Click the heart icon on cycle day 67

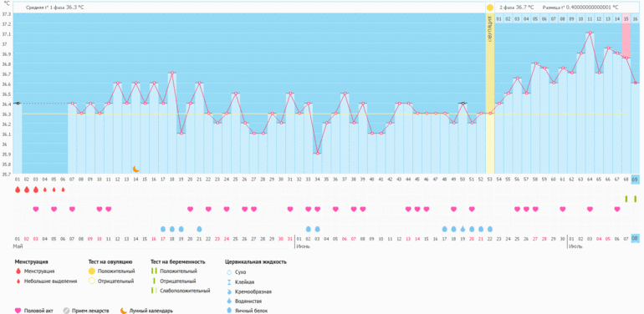pyautogui.click(x=617, y=209)
